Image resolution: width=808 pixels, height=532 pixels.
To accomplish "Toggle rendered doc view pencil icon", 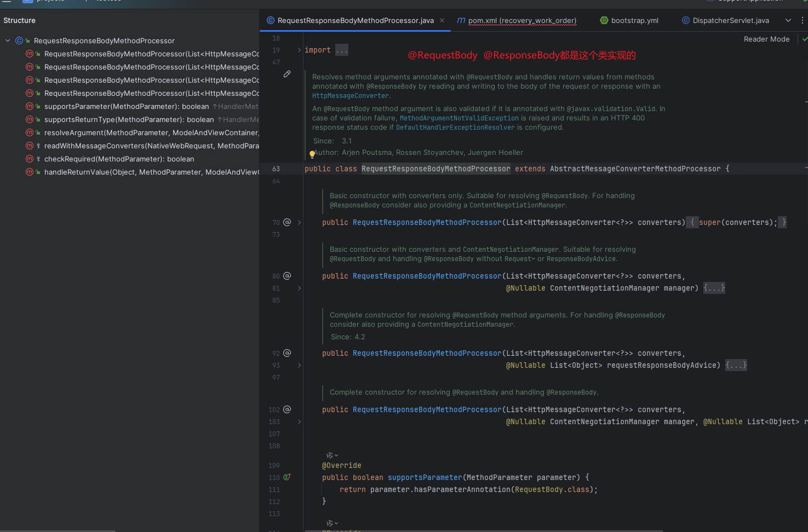I will point(287,74).
